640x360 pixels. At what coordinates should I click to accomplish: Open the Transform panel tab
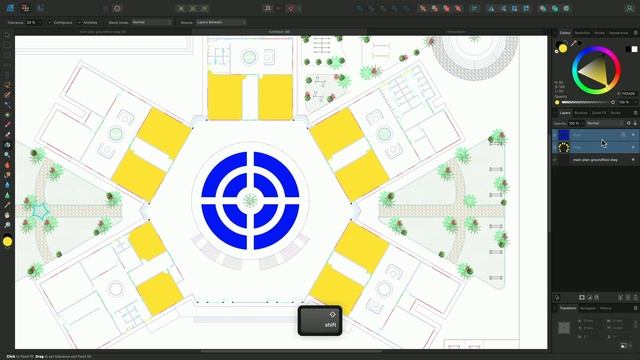(x=568, y=308)
